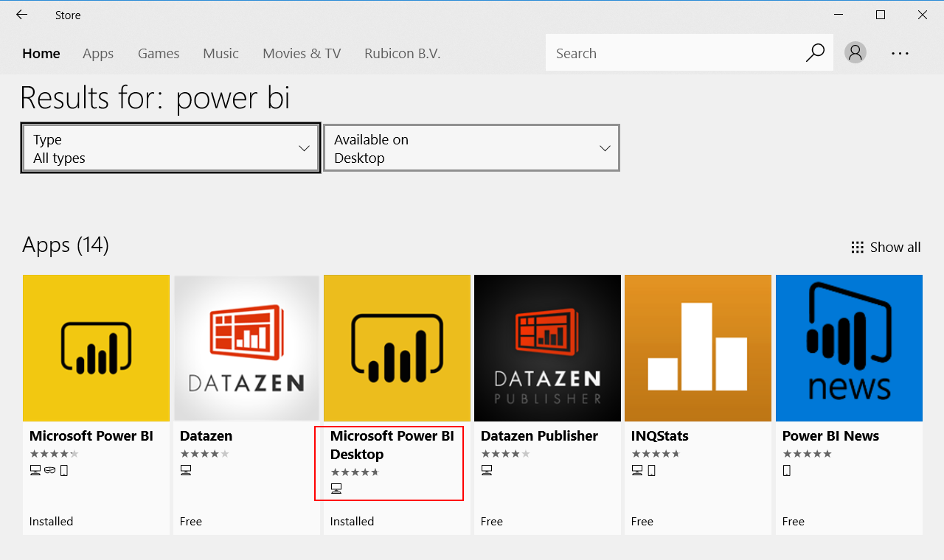Click the desktop icon under Datazen

pyautogui.click(x=187, y=469)
